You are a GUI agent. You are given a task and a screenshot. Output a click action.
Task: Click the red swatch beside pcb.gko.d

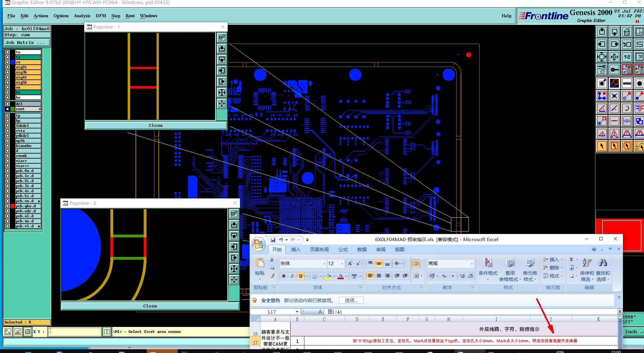13,206
